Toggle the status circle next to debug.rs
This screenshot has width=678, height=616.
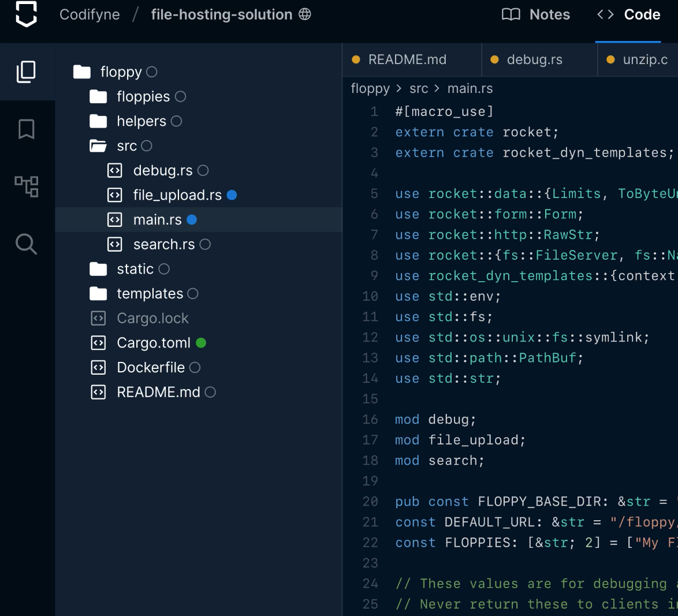(x=203, y=170)
